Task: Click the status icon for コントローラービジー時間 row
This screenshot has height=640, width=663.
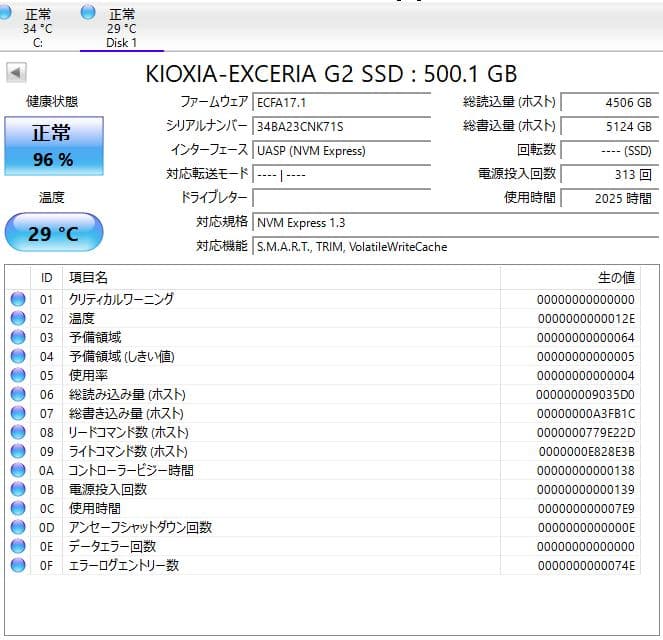Action: pos(18,470)
